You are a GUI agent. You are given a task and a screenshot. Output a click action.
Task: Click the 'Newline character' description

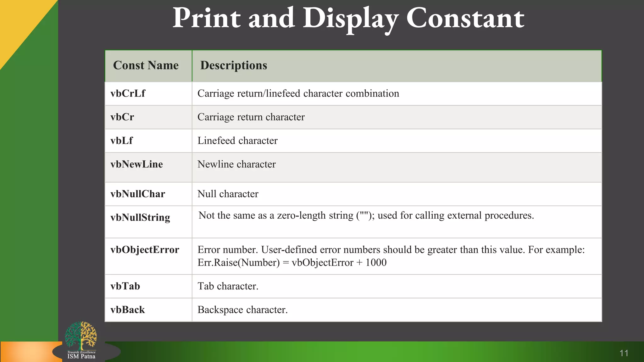coord(236,164)
